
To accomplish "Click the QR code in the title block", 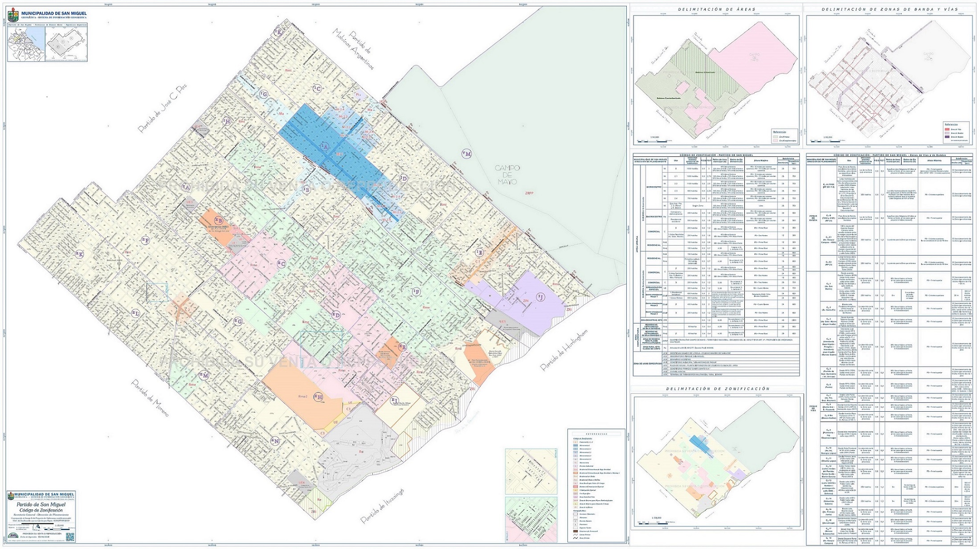I will [70, 536].
